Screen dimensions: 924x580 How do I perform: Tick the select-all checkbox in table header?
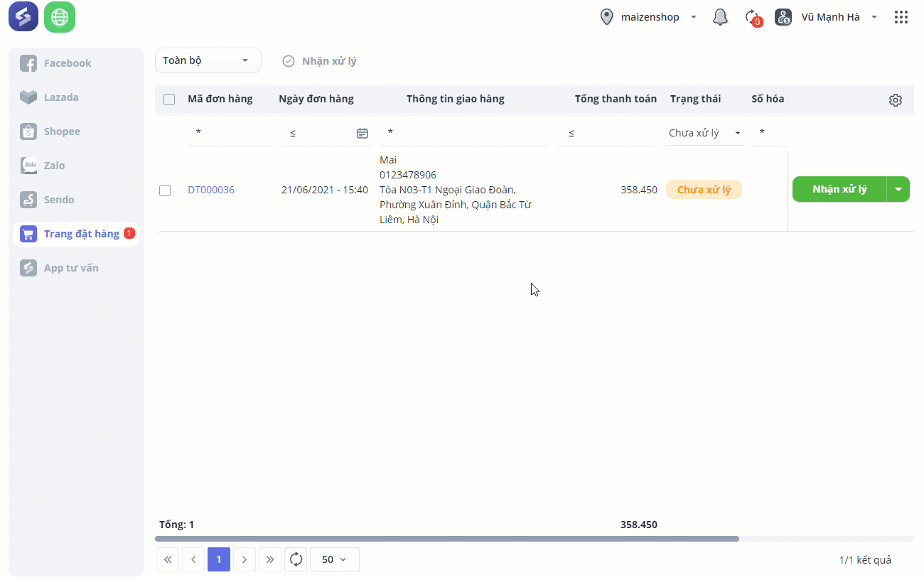[169, 100]
